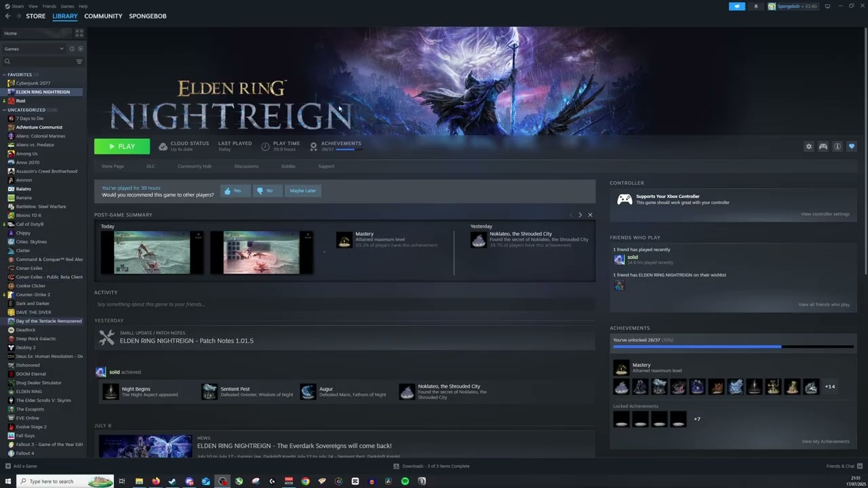Open the +7 locked achievements

coord(696,419)
